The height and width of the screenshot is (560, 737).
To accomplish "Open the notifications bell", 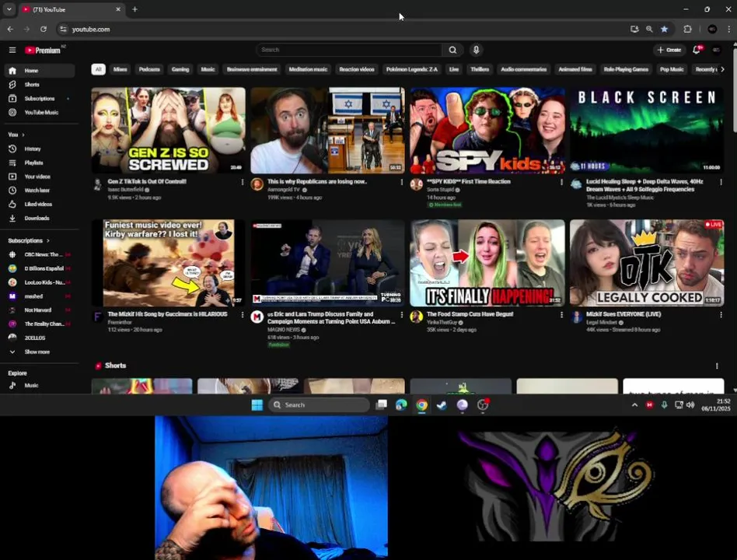I will coord(697,50).
